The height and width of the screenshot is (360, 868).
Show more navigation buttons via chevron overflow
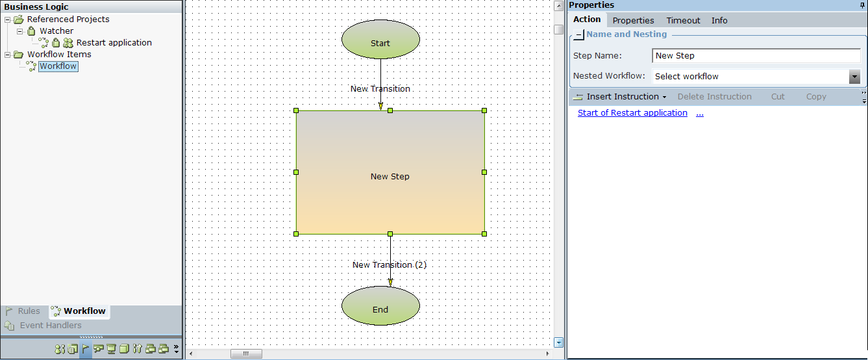[176, 349]
